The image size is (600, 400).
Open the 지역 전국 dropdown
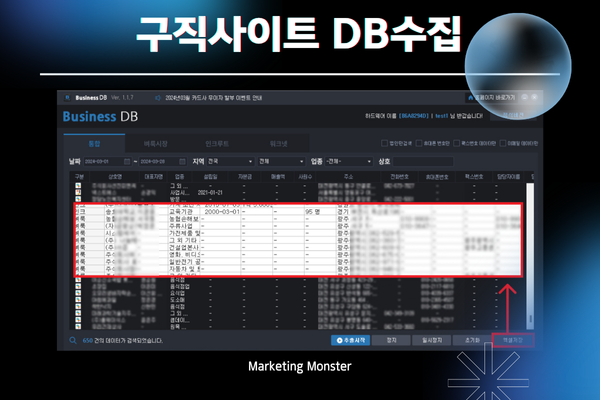(x=230, y=162)
